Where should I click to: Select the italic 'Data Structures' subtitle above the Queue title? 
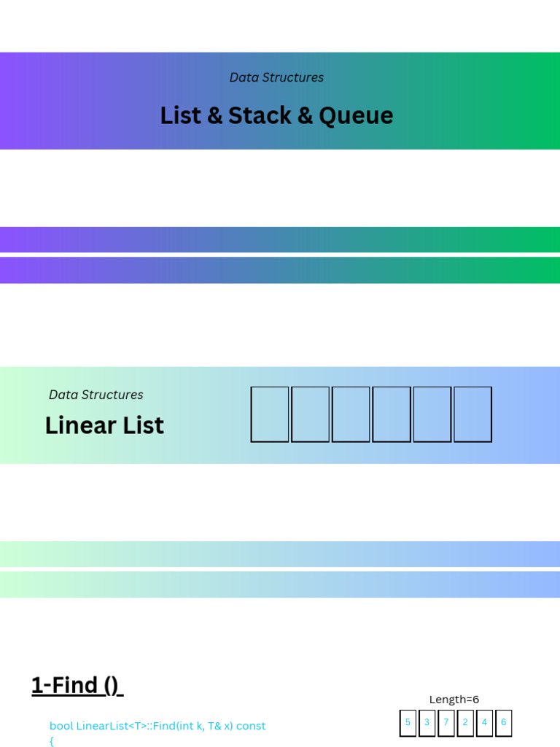pos(276,77)
